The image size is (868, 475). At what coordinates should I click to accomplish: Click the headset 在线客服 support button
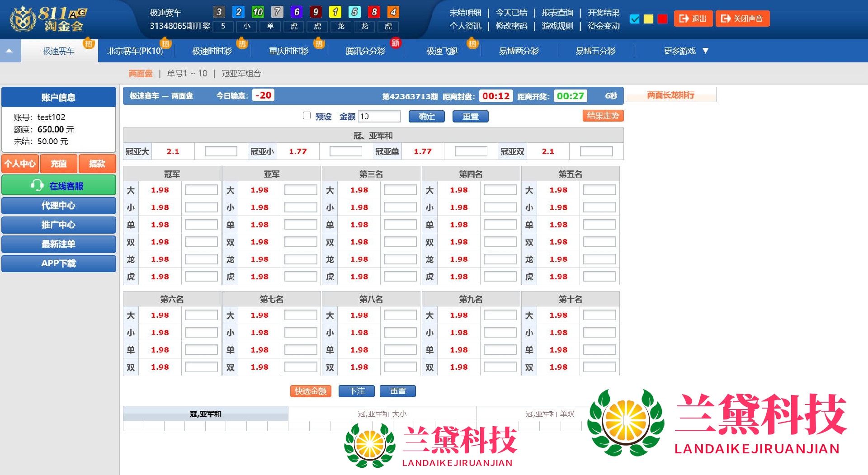click(58, 185)
